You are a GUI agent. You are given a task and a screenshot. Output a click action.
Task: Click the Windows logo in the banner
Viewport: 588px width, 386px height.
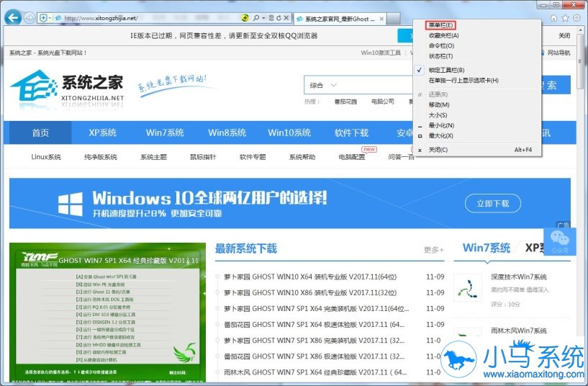pyautogui.click(x=70, y=204)
